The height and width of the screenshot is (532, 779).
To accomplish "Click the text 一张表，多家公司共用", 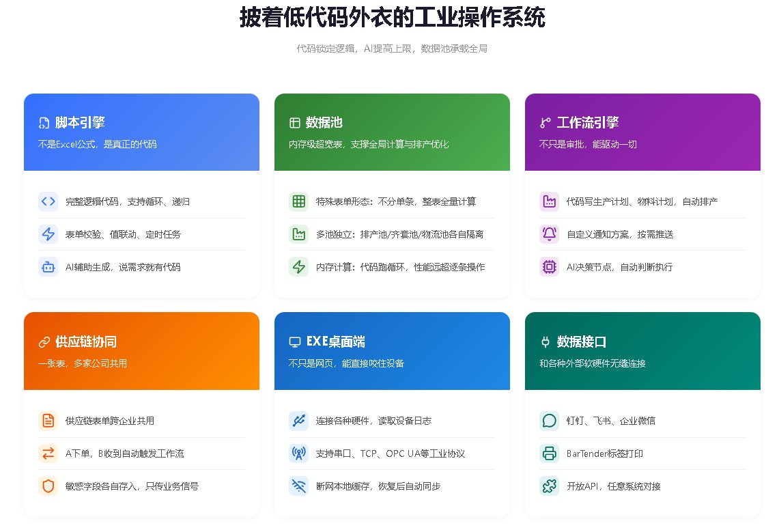I will click(83, 363).
